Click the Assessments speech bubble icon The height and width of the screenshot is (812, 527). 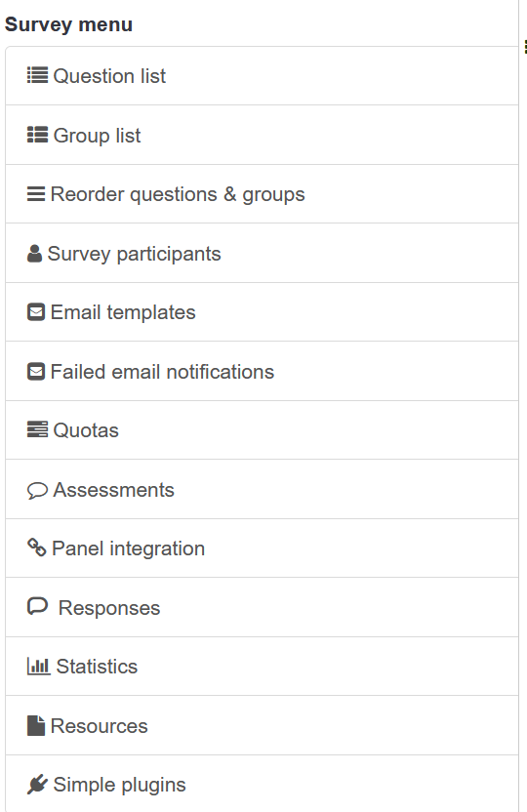[37, 490]
